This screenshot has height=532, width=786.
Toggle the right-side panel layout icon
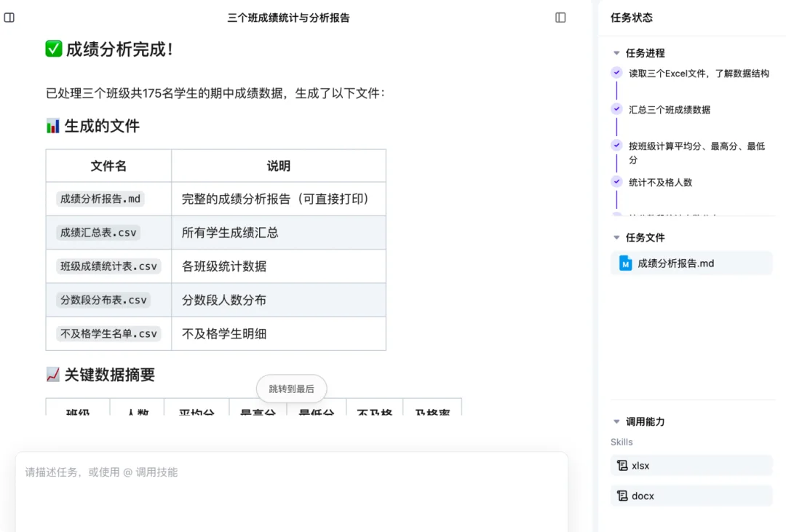560,17
